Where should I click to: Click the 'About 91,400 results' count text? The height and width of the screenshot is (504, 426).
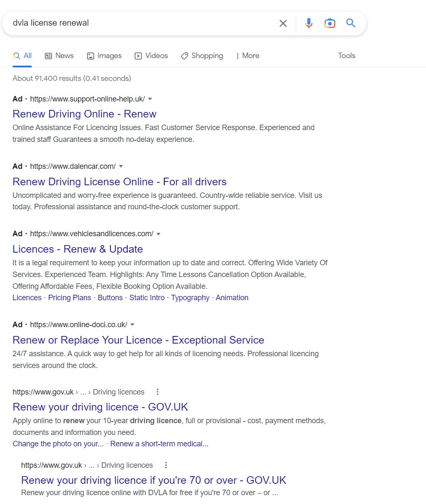click(x=72, y=78)
